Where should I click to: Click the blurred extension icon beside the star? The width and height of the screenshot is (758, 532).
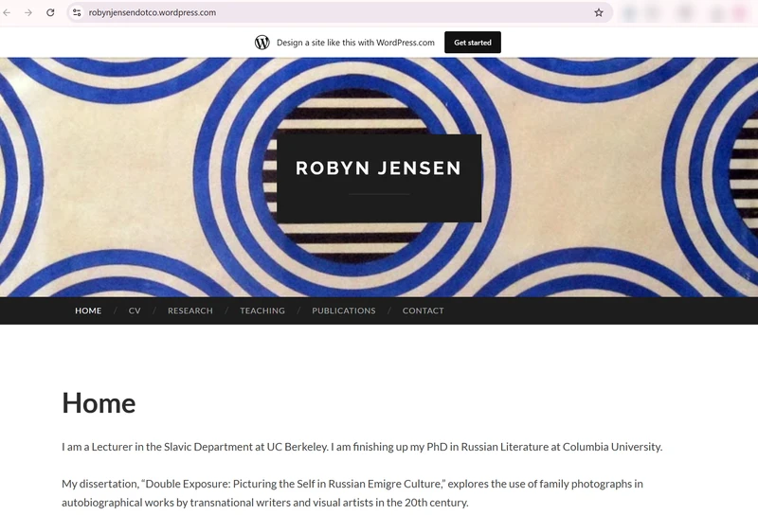tap(629, 13)
